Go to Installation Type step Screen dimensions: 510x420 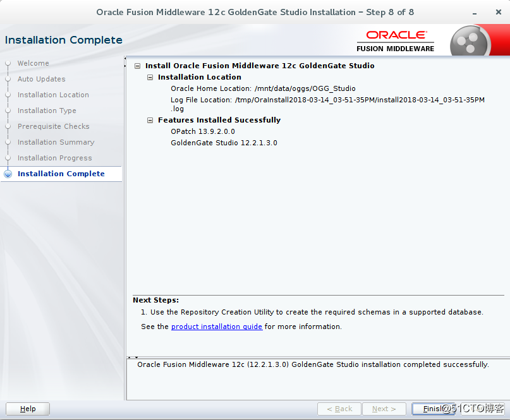(x=47, y=111)
